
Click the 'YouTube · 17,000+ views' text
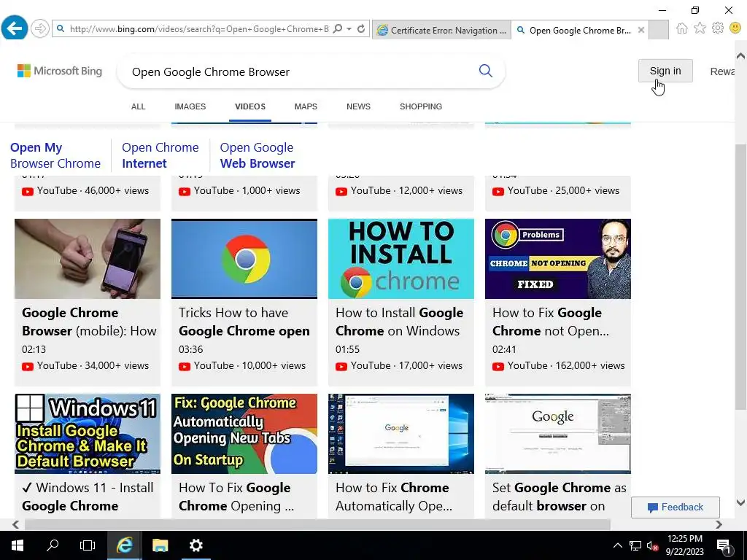click(x=406, y=366)
